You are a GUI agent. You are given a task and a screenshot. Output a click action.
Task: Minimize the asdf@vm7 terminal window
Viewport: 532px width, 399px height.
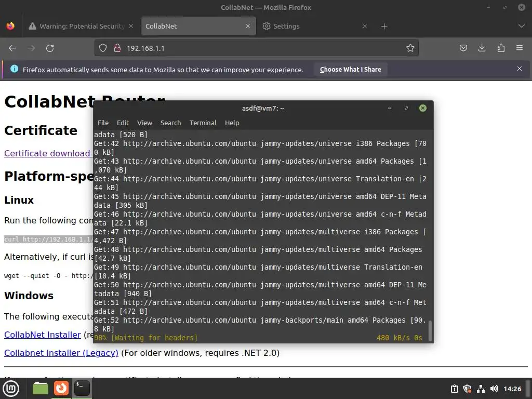(x=390, y=108)
